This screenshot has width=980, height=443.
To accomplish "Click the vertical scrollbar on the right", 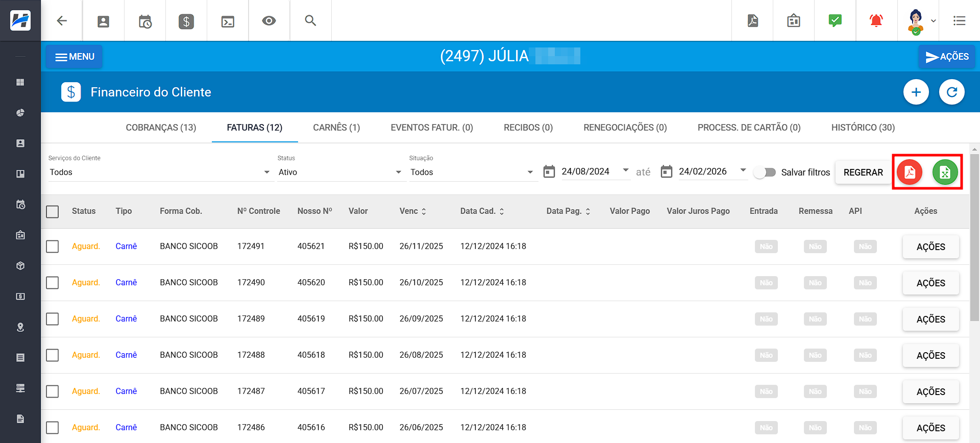I will (974, 237).
